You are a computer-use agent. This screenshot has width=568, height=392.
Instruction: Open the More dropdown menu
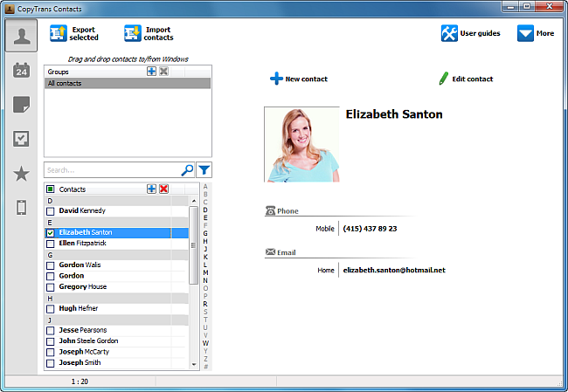(536, 33)
